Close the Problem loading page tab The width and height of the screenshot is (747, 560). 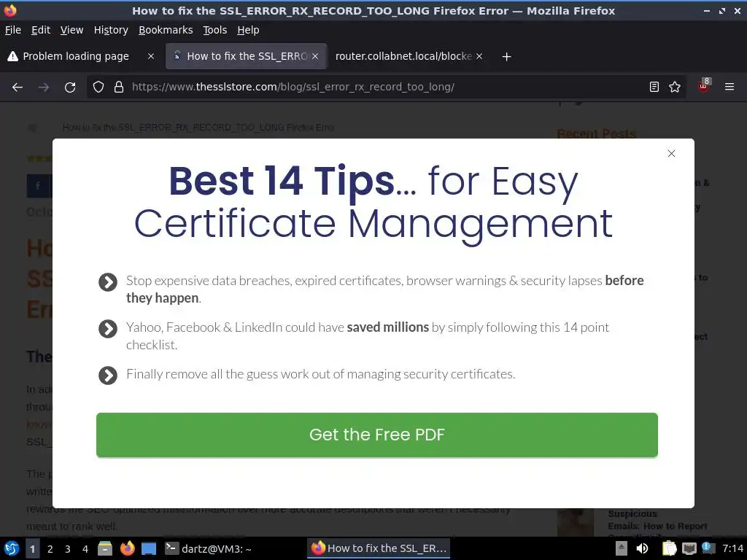(151, 56)
